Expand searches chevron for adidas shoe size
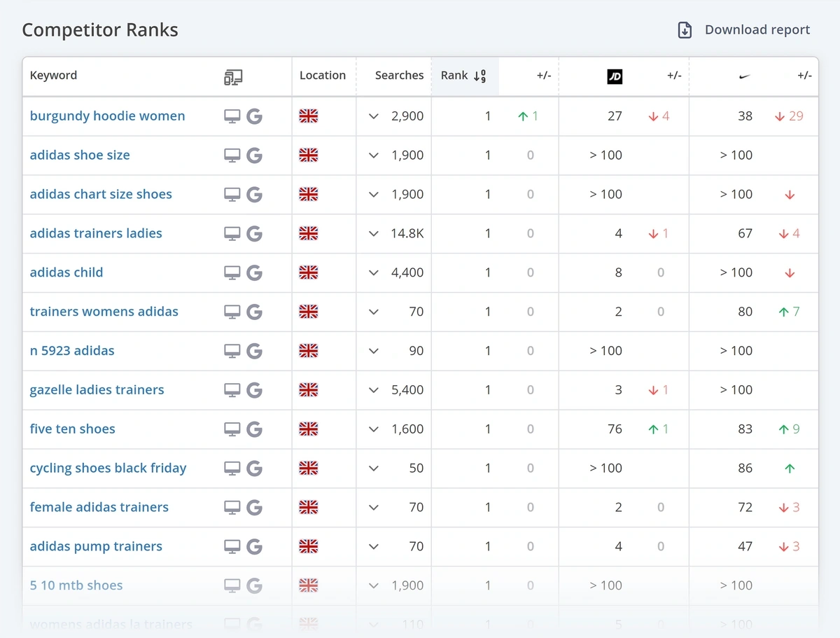840x638 pixels. tap(374, 155)
